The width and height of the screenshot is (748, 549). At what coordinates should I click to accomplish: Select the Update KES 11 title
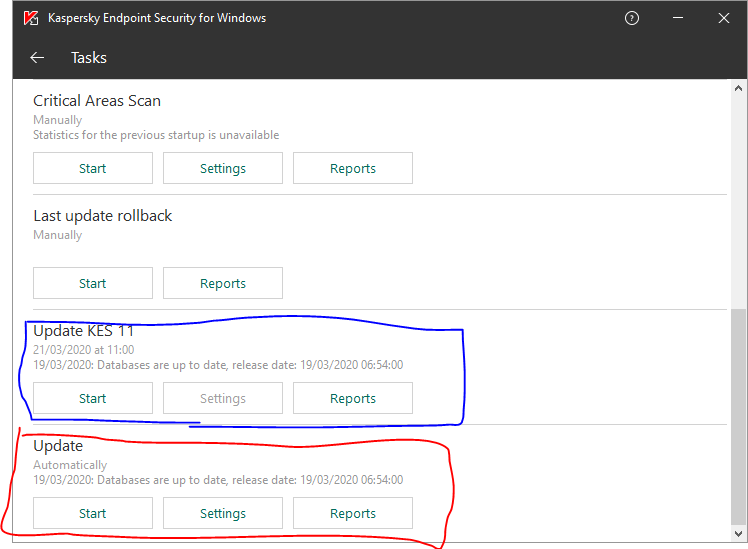click(83, 331)
